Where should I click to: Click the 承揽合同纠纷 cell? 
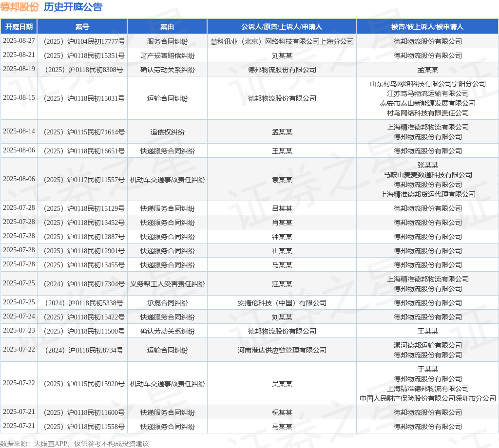coord(168,303)
